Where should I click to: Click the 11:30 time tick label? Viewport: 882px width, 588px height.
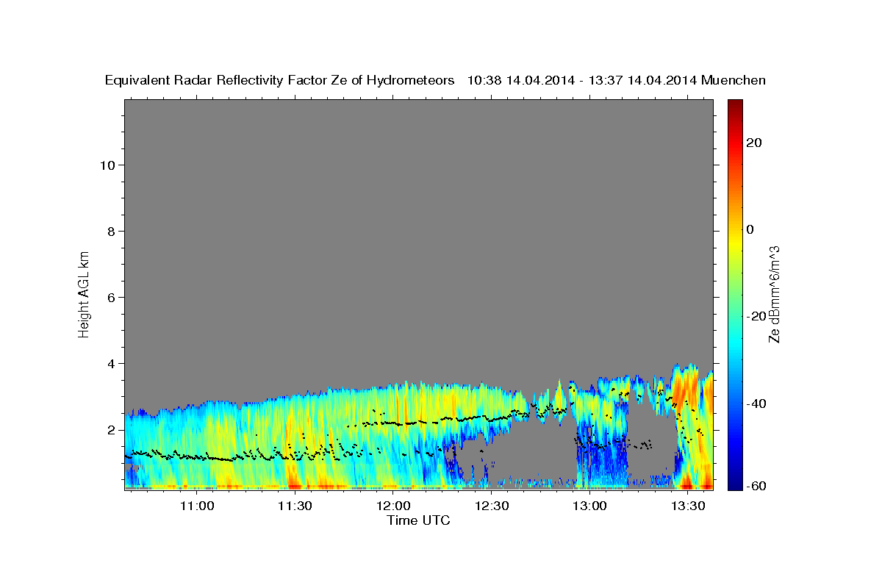295,506
